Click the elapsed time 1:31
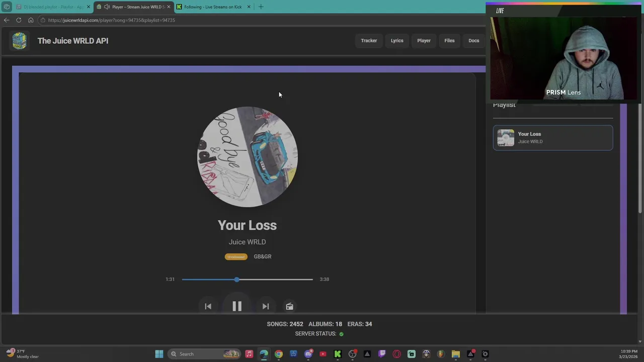644x362 pixels. 170,279
